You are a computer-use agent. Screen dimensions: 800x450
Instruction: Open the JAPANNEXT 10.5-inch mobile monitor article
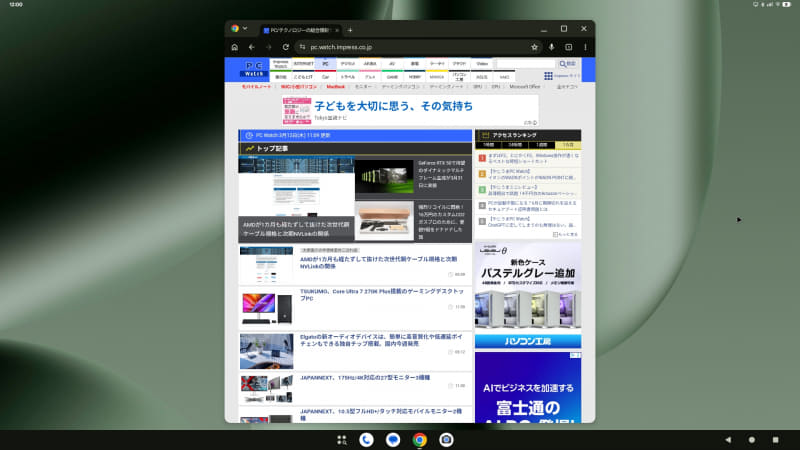tap(381, 414)
